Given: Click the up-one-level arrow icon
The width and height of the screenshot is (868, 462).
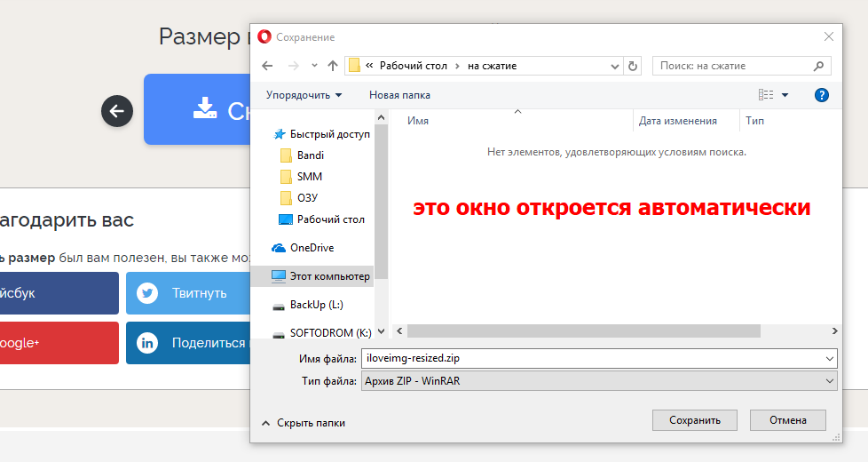Looking at the screenshot, I should pos(333,66).
